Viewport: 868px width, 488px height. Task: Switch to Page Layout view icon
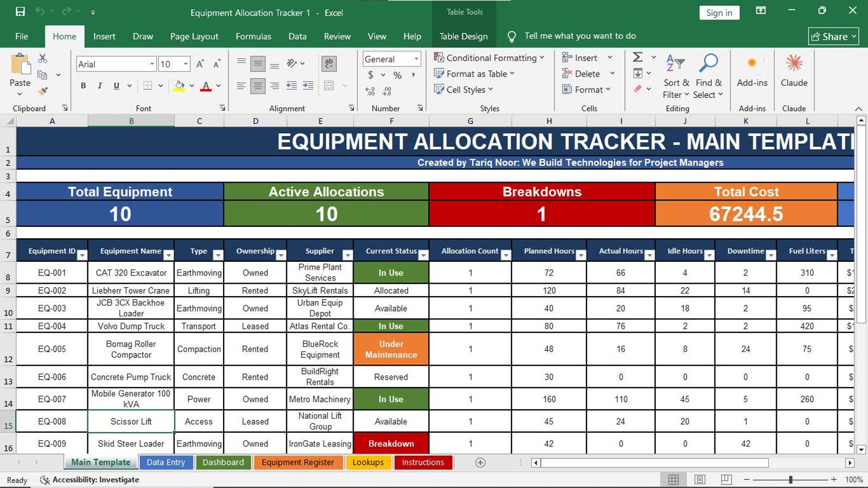(x=700, y=479)
